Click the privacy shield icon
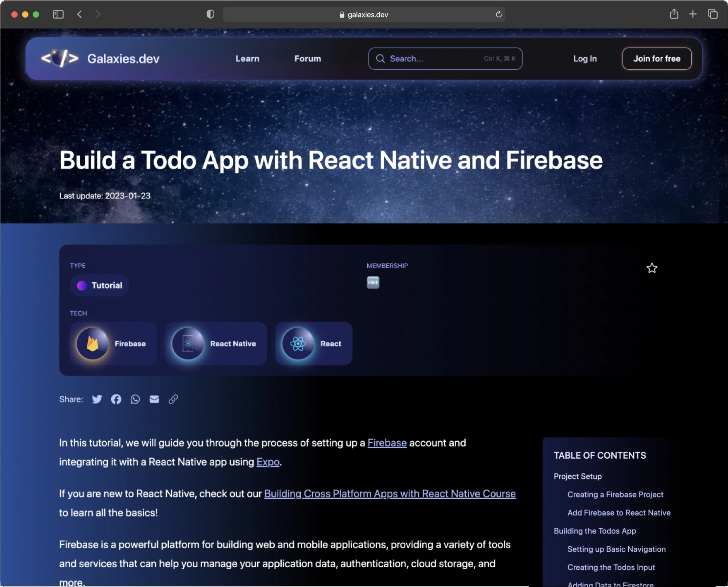 click(211, 14)
